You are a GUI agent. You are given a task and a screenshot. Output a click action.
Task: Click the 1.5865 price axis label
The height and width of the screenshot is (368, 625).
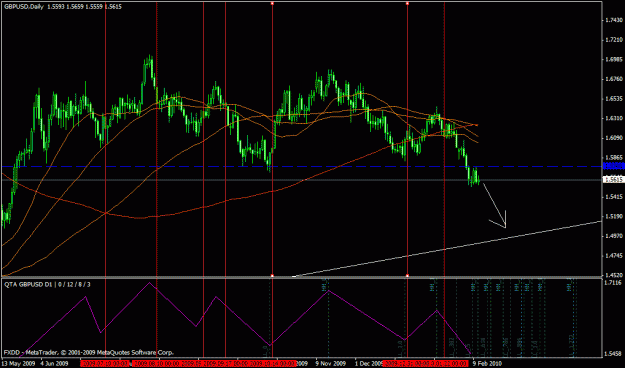point(614,157)
